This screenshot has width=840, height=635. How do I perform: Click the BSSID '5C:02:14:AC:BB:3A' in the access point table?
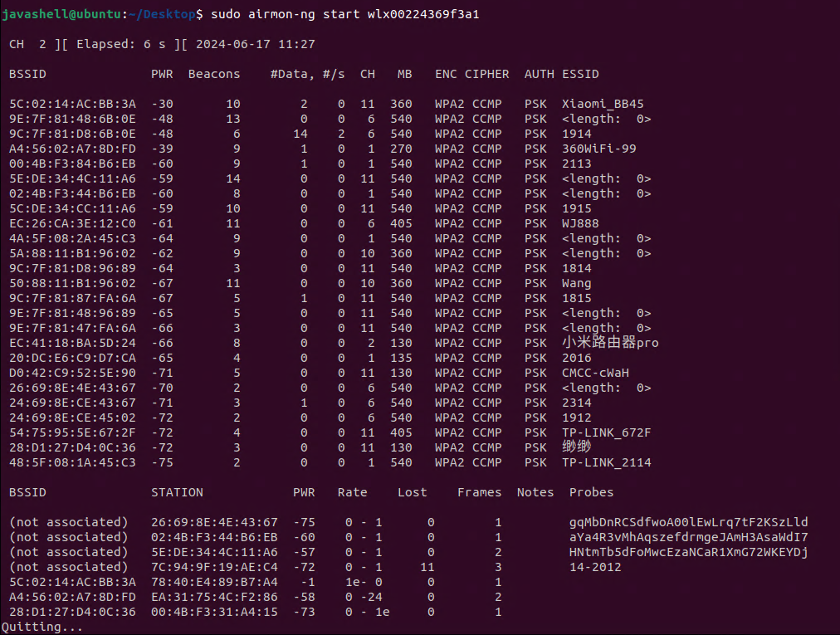click(x=72, y=104)
